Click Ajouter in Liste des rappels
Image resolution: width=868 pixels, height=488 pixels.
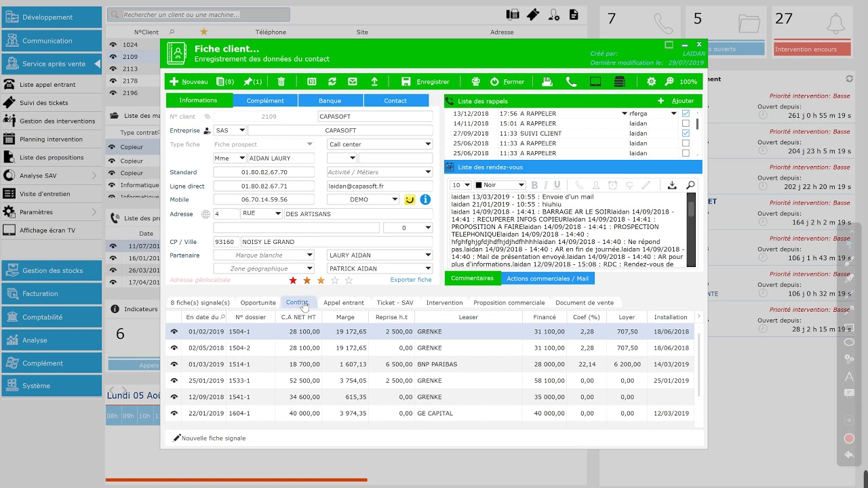coord(675,101)
